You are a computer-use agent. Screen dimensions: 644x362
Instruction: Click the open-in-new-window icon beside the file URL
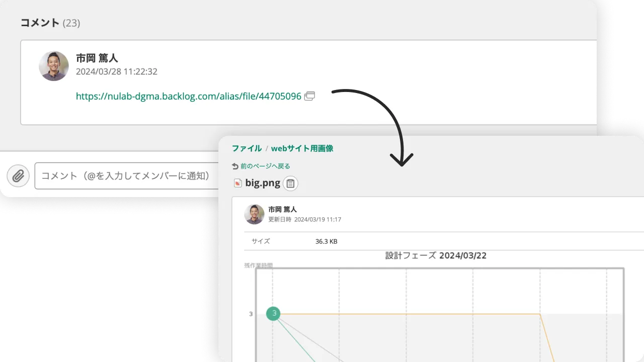310,96
